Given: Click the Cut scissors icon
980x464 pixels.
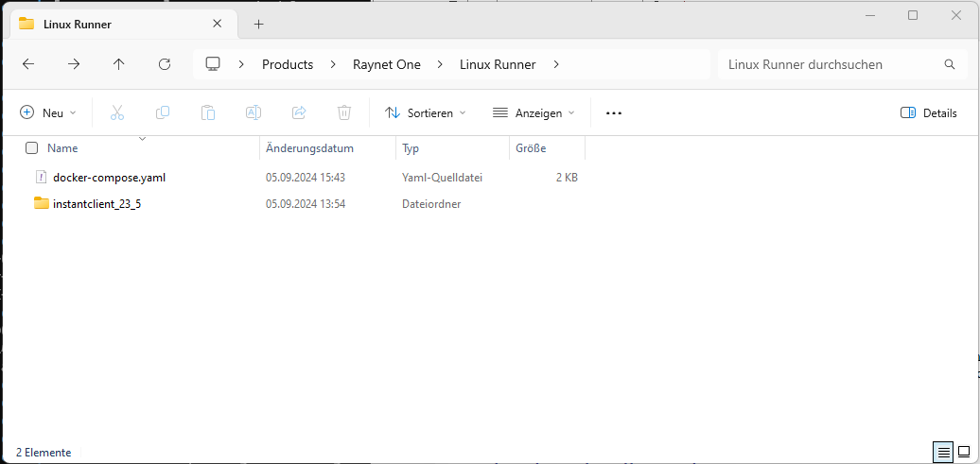Looking at the screenshot, I should (117, 112).
